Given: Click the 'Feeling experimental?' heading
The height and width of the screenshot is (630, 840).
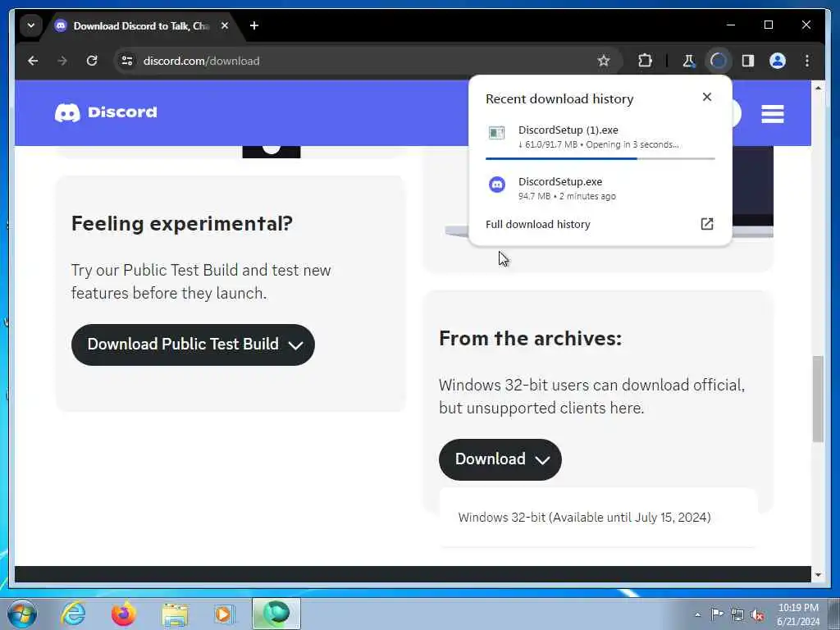Looking at the screenshot, I should 182,223.
